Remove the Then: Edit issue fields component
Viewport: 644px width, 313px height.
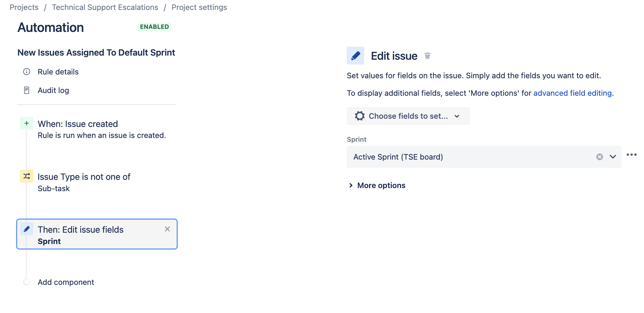167,229
